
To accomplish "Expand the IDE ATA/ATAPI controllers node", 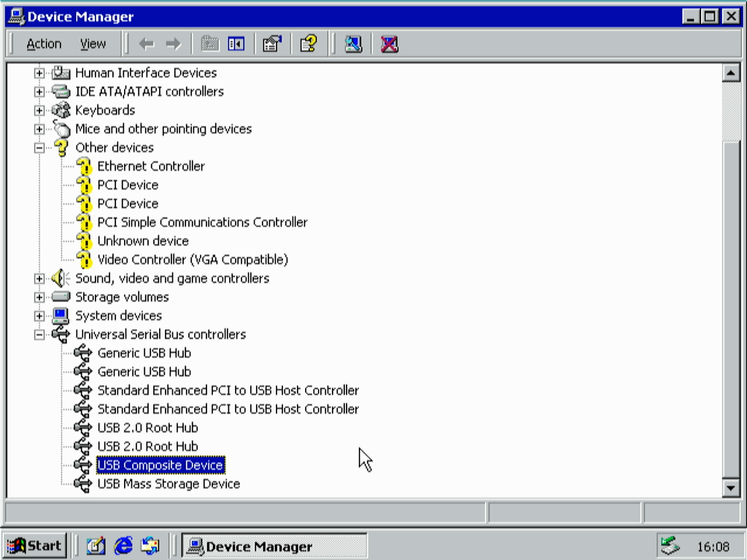I will coord(39,91).
